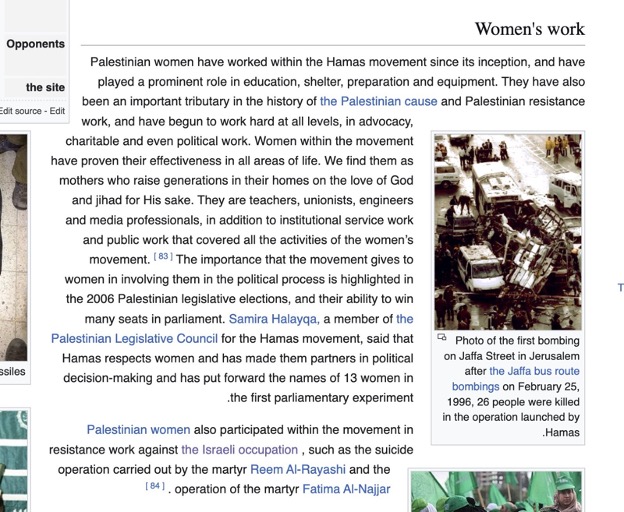Open 'the Israeli occupation' link
Image resolution: width=624 pixels, height=512 pixels.
pyautogui.click(x=240, y=450)
